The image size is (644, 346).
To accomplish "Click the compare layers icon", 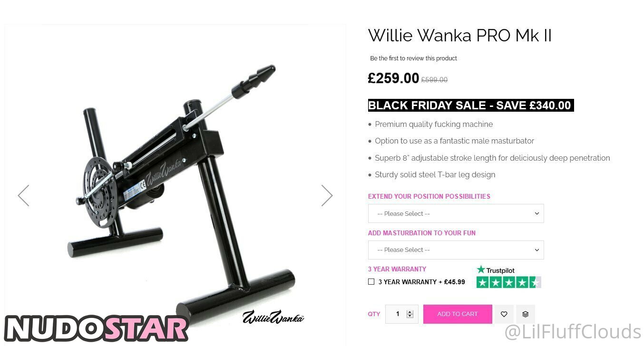I will click(x=526, y=314).
